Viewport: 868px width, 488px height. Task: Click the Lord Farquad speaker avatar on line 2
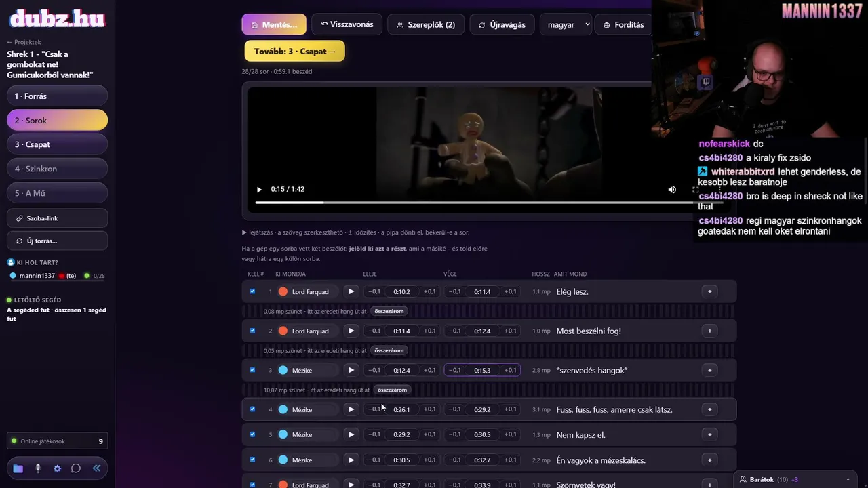tap(283, 331)
